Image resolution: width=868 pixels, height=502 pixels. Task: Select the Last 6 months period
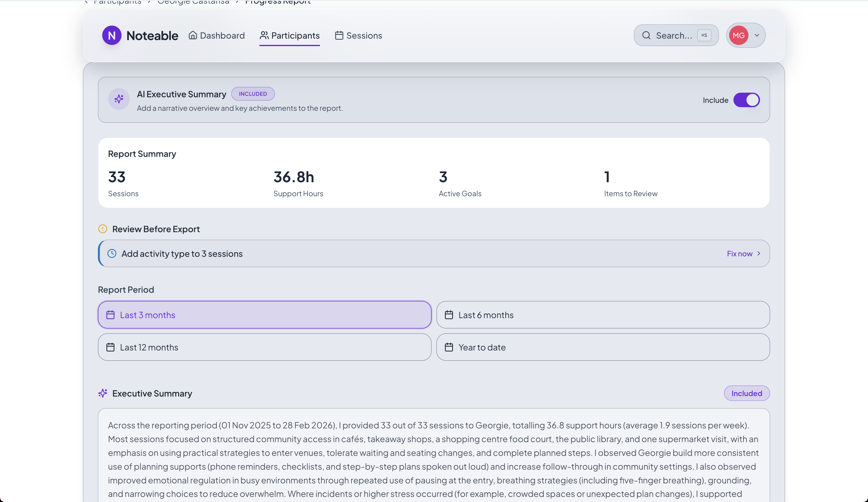tap(603, 315)
